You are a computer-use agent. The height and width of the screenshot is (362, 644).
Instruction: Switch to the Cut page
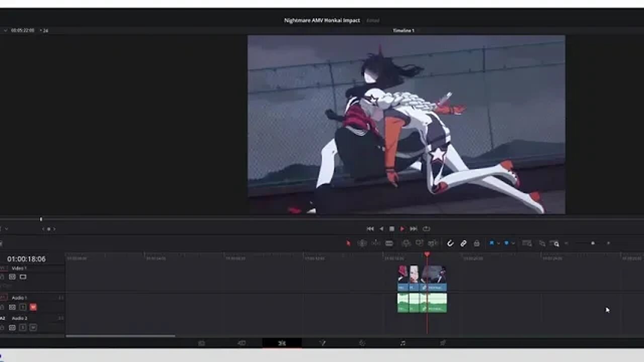(x=242, y=343)
